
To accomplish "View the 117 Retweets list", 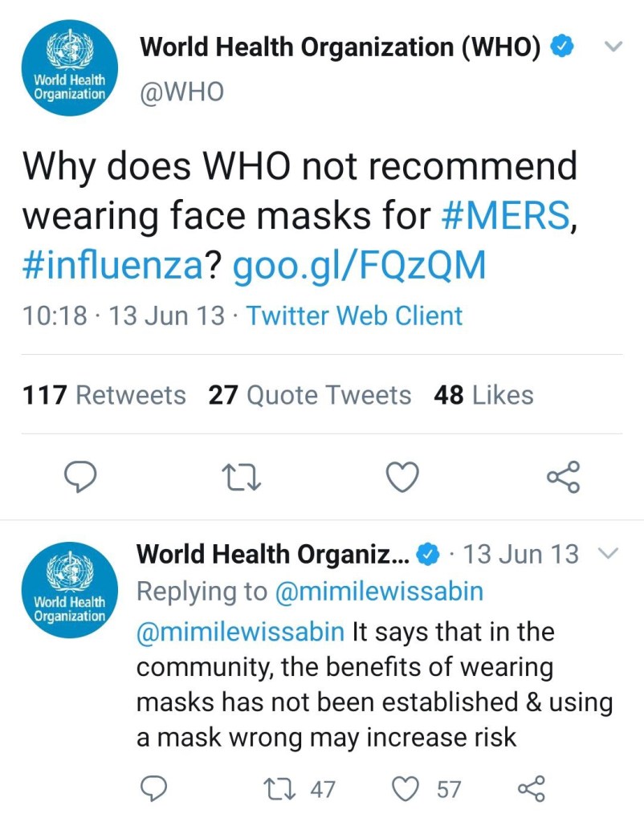I will coord(104,395).
